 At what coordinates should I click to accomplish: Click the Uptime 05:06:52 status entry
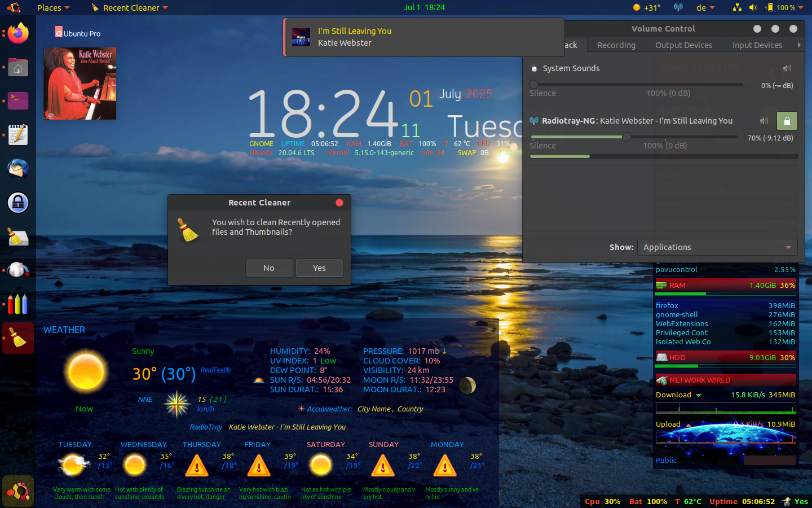[x=742, y=501]
